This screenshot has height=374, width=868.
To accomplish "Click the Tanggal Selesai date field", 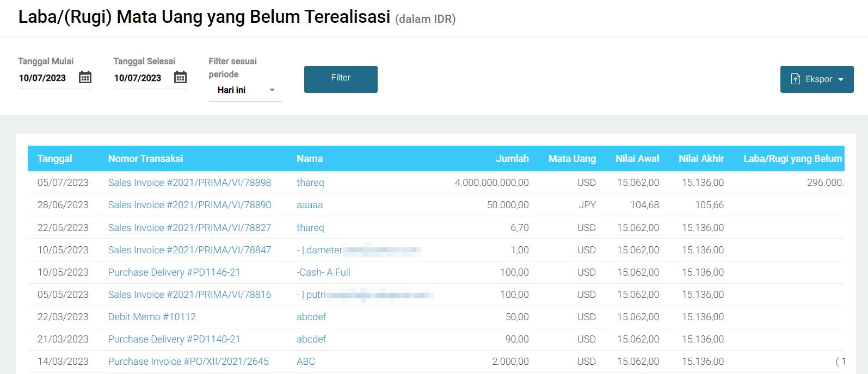I will click(138, 78).
